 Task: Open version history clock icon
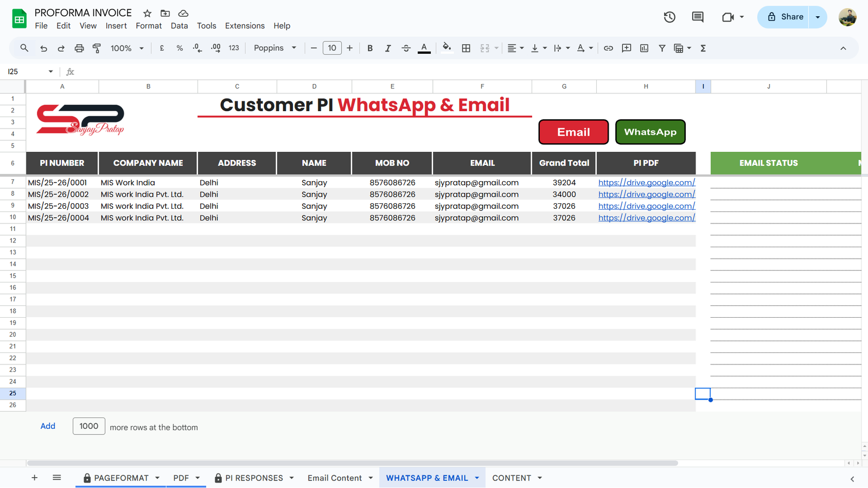click(x=669, y=17)
